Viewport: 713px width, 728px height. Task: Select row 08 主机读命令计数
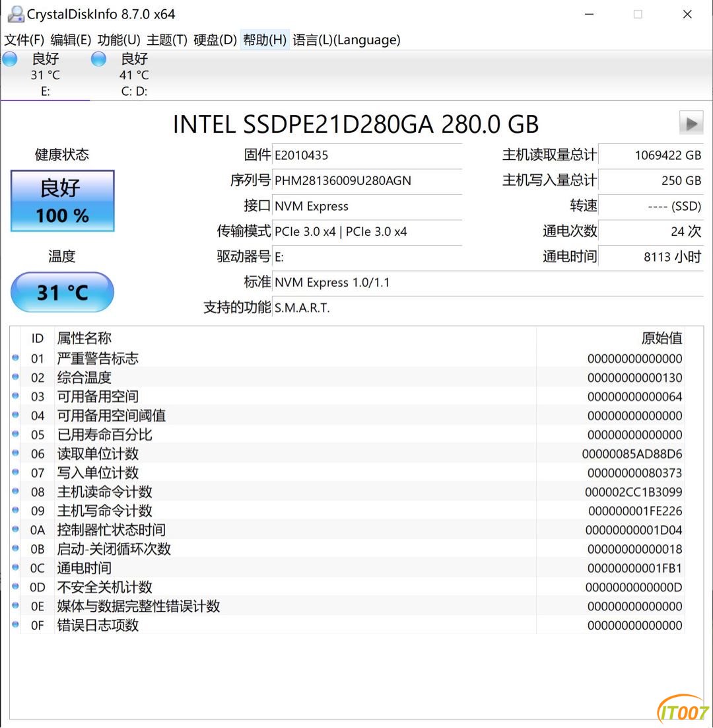(347, 491)
